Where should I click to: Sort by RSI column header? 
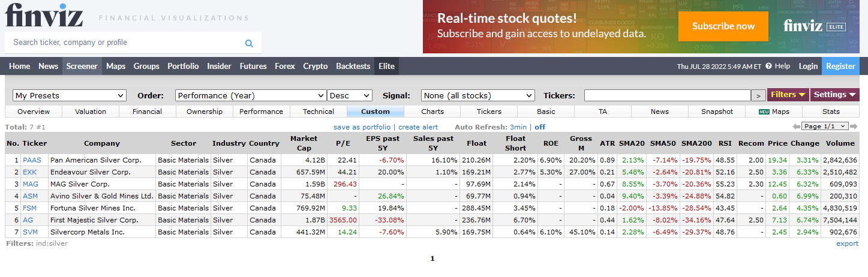click(x=725, y=143)
